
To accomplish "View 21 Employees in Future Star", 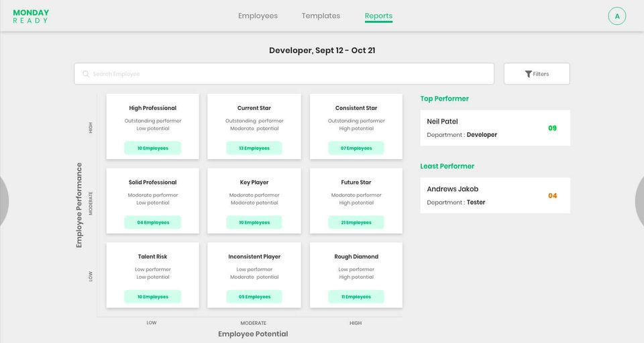I will 356,223.
